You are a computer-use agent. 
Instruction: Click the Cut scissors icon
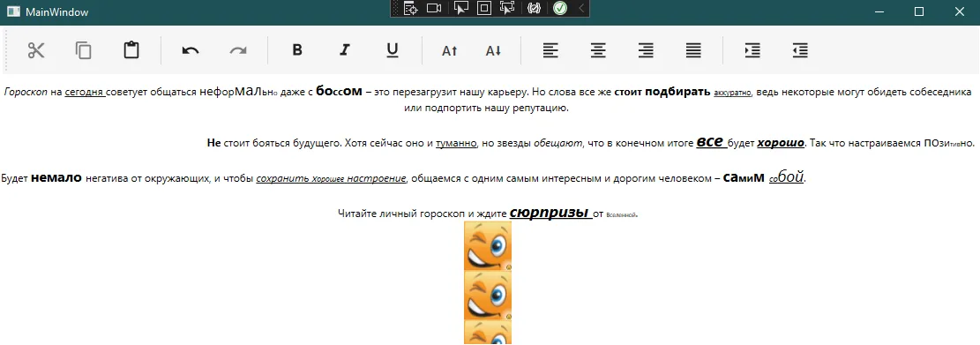tap(36, 50)
